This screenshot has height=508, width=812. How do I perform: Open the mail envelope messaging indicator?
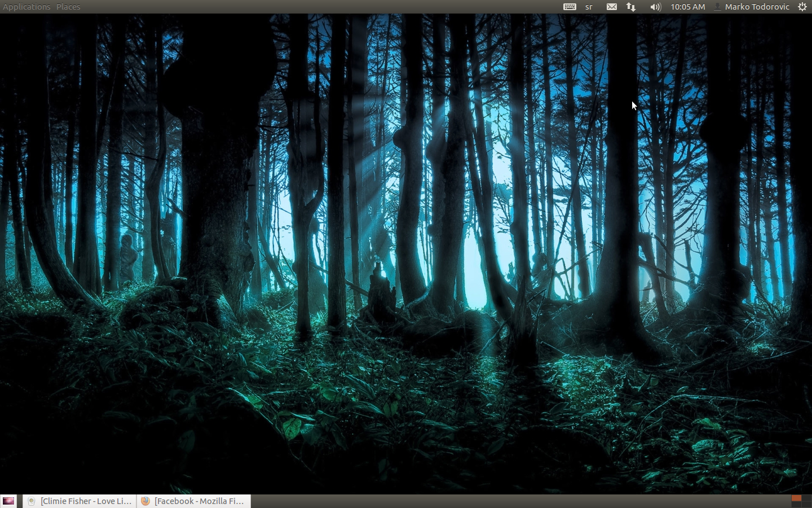tap(612, 7)
